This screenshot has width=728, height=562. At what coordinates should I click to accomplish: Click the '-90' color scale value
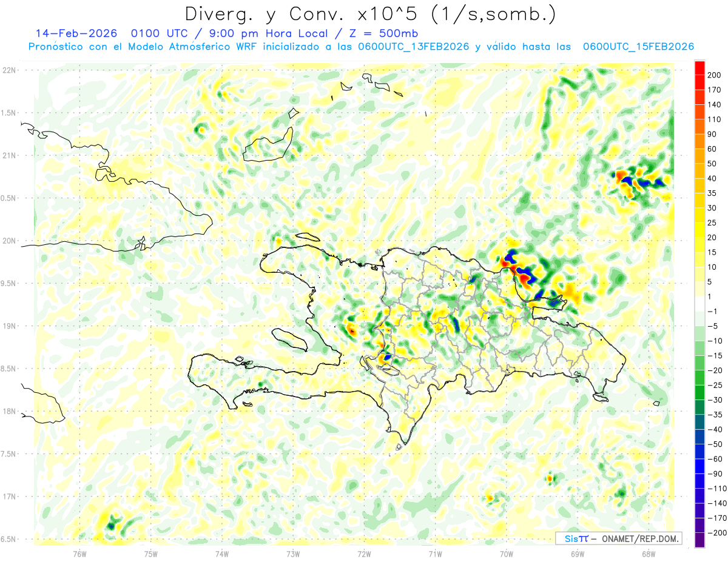tap(715, 474)
